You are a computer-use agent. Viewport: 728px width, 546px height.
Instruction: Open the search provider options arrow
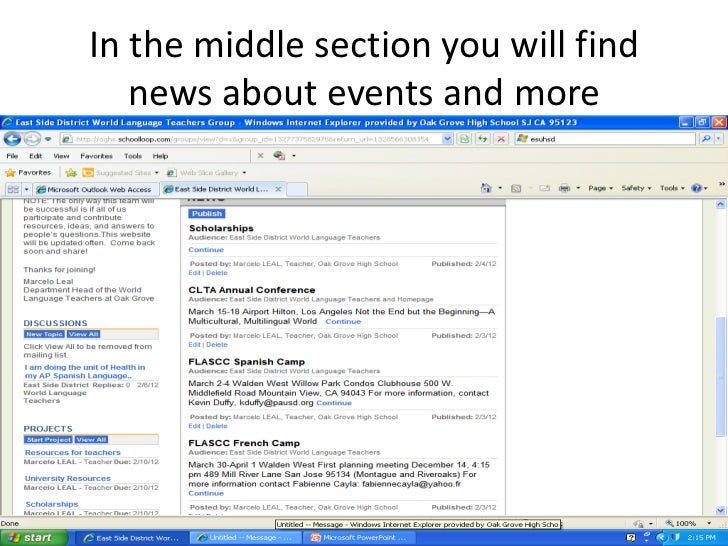click(719, 138)
